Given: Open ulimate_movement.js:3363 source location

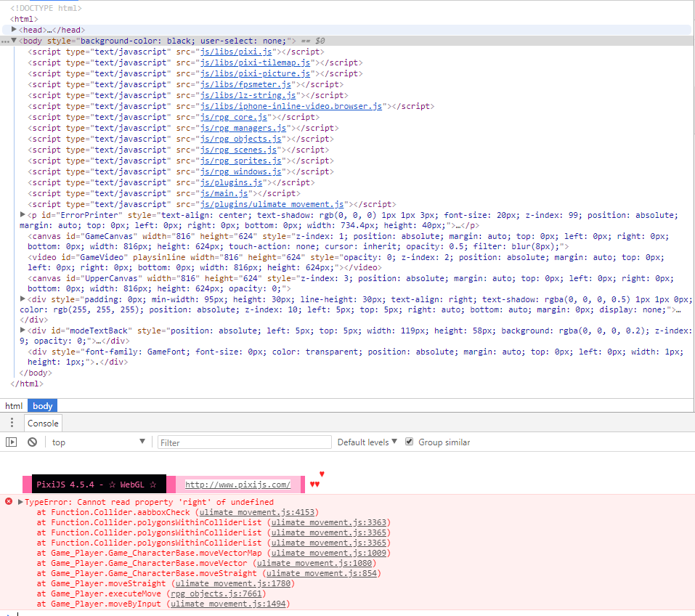Looking at the screenshot, I should 329,522.
